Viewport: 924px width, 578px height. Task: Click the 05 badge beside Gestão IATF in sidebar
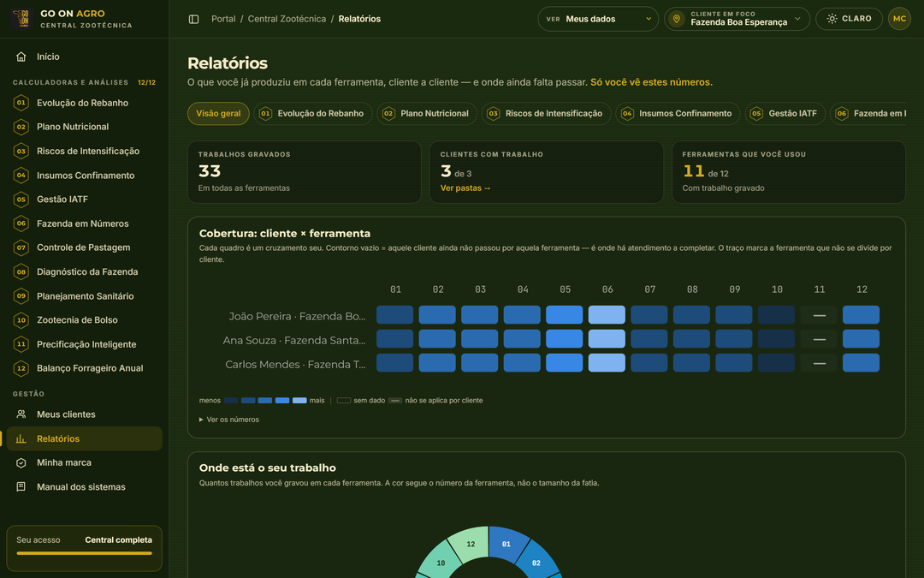coord(21,200)
